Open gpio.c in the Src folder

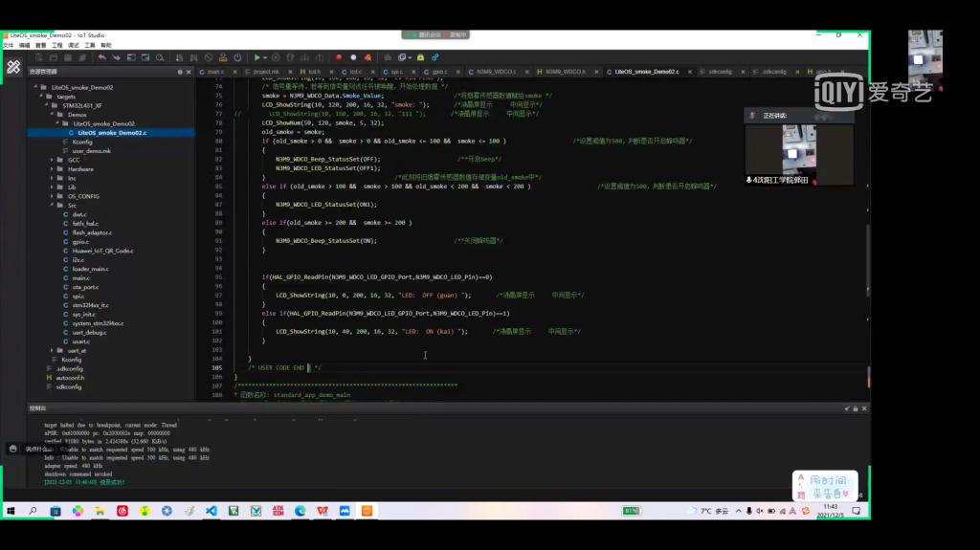pos(80,242)
